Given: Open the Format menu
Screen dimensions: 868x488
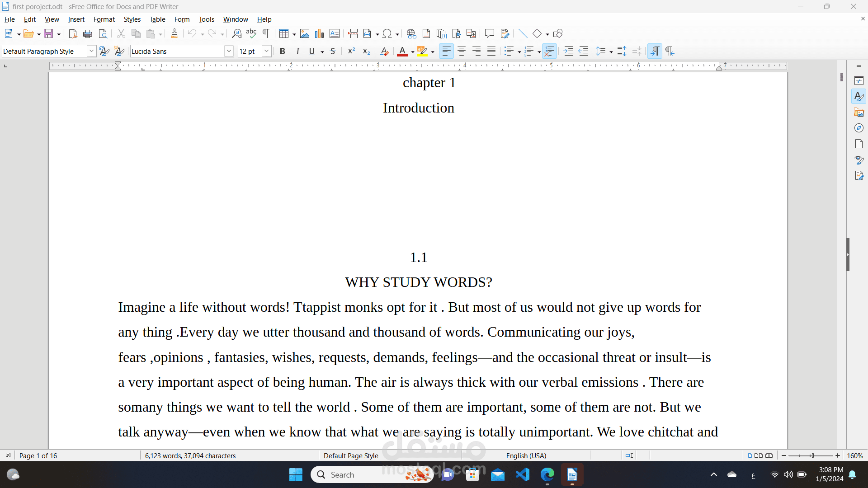Looking at the screenshot, I should pos(104,19).
